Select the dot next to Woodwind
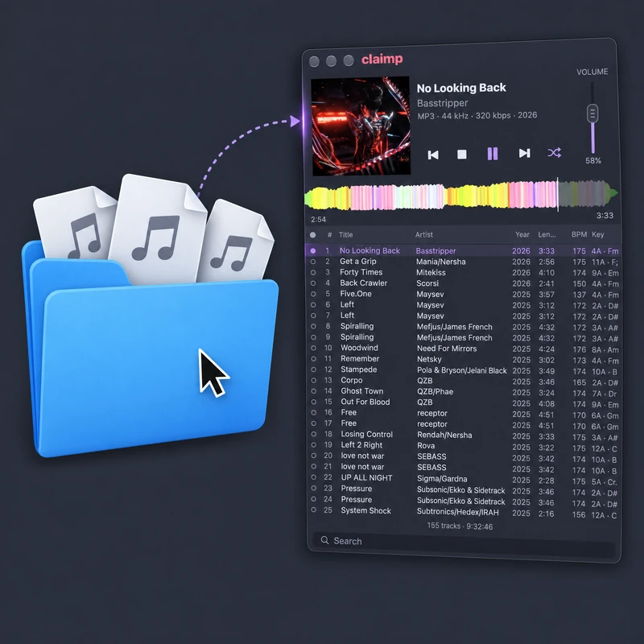The height and width of the screenshot is (644, 644). 313,348
